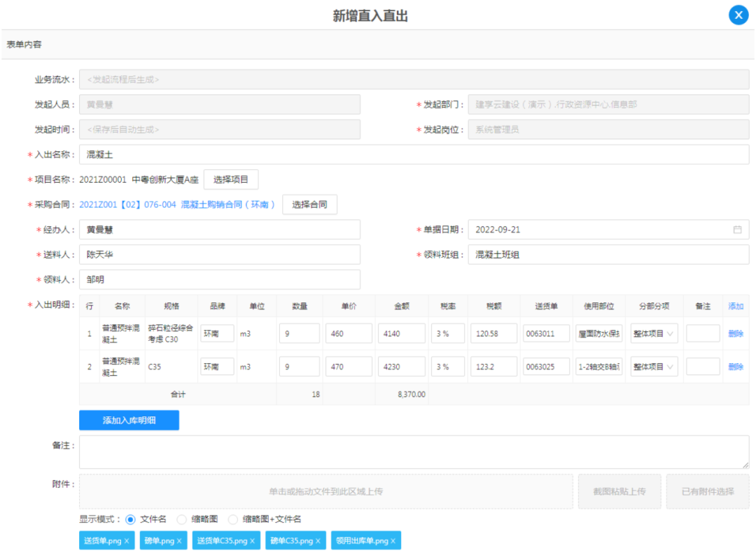Remove the 送货单C35.png attachment
Viewport: 756px width, 560px height.
pos(252,541)
